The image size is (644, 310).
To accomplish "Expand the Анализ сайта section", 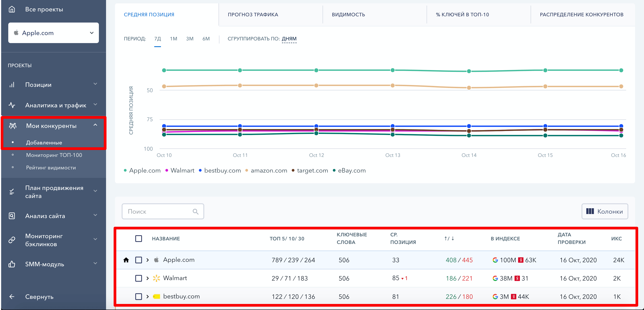I will (x=95, y=215).
